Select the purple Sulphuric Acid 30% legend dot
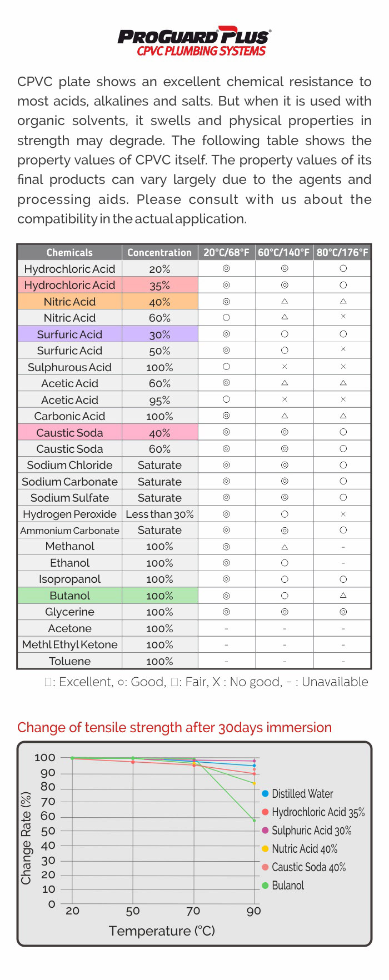This screenshot has height=980, width=389. tap(266, 830)
